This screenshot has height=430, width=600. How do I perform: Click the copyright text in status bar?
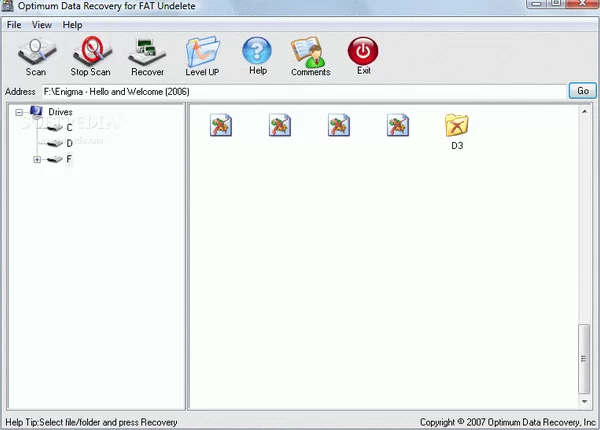coord(508,422)
